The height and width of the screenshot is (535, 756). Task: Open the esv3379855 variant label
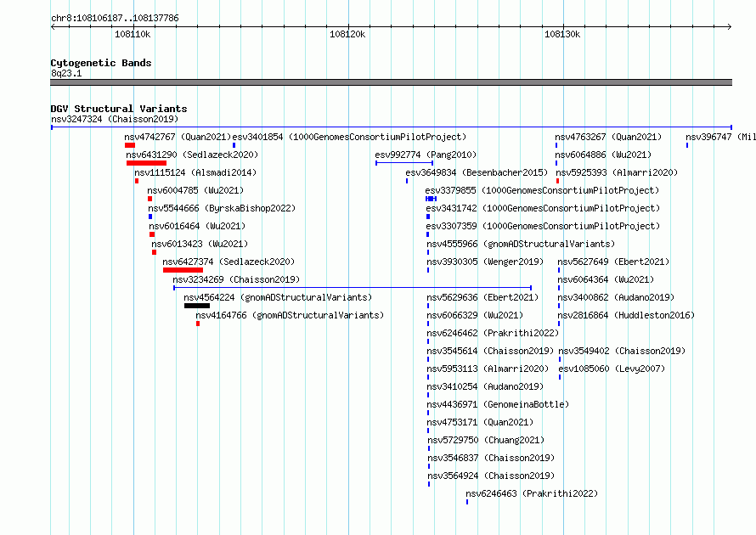(542, 190)
